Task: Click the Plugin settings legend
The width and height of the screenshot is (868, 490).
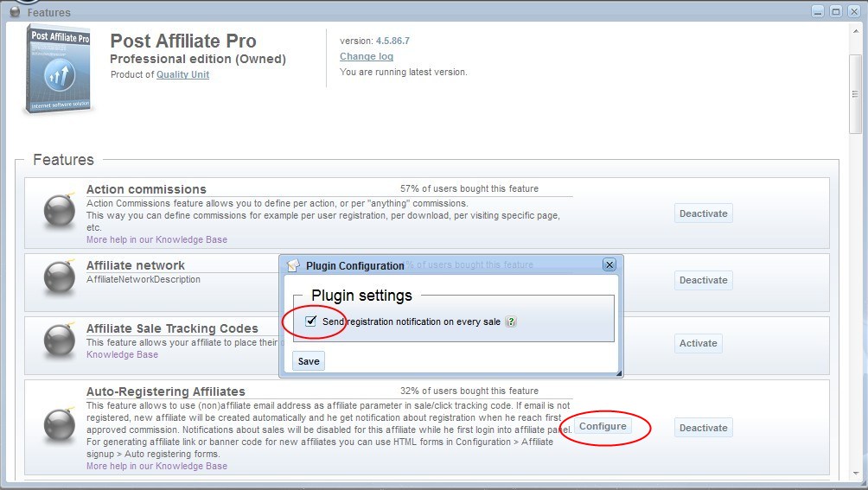Action: click(x=361, y=296)
